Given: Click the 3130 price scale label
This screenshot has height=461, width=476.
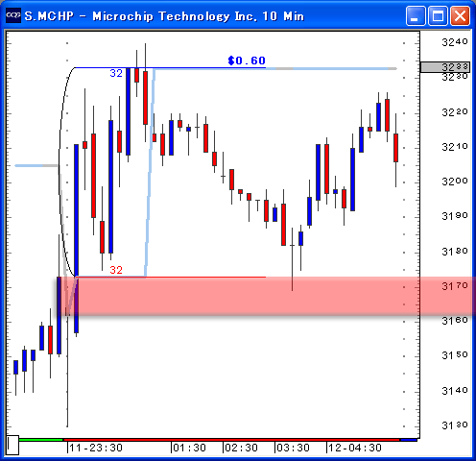Looking at the screenshot, I should pos(455,425).
